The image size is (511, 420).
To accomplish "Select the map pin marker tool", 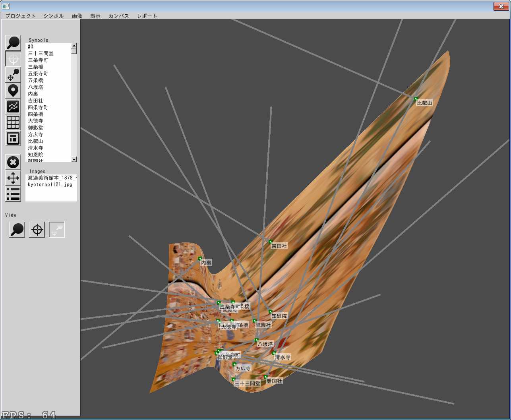I will (13, 91).
